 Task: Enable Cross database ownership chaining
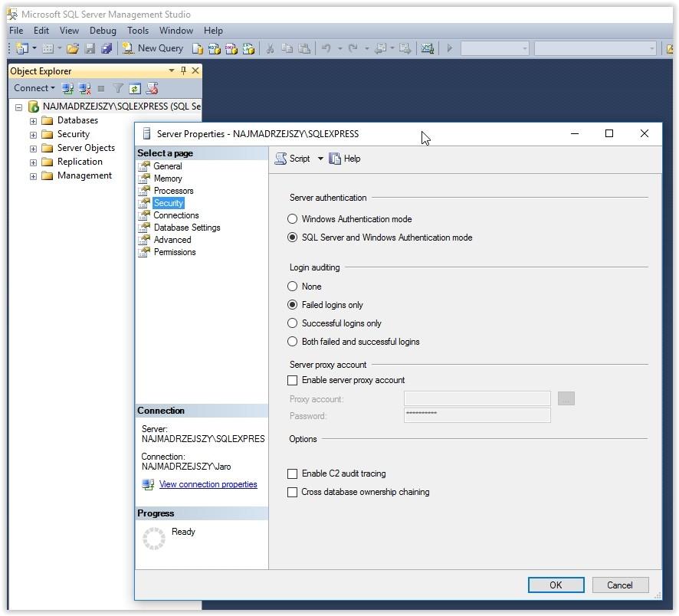click(x=292, y=493)
